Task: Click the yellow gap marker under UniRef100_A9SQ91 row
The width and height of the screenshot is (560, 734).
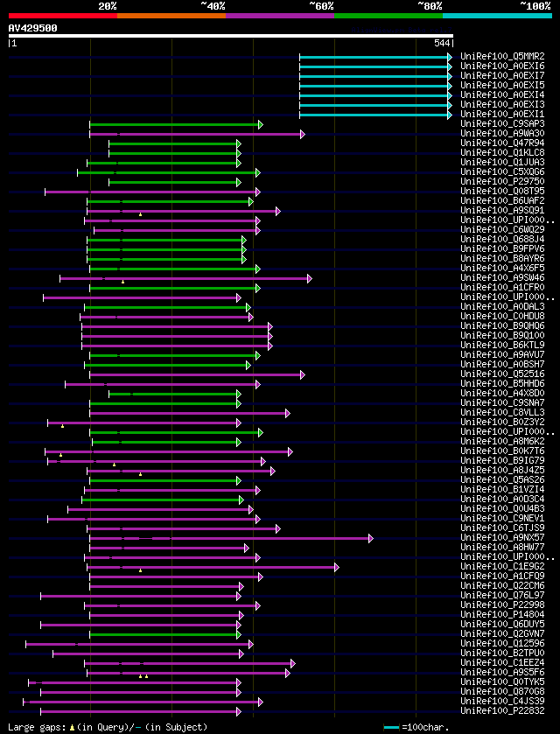Action: coord(140,214)
